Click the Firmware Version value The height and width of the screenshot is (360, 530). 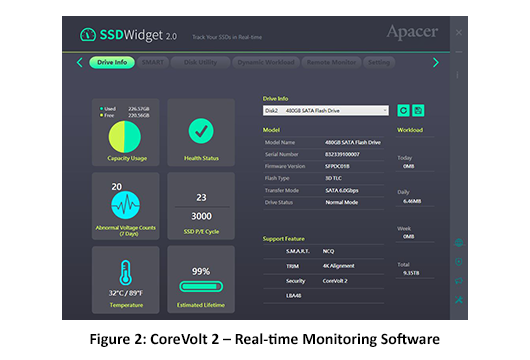(337, 166)
